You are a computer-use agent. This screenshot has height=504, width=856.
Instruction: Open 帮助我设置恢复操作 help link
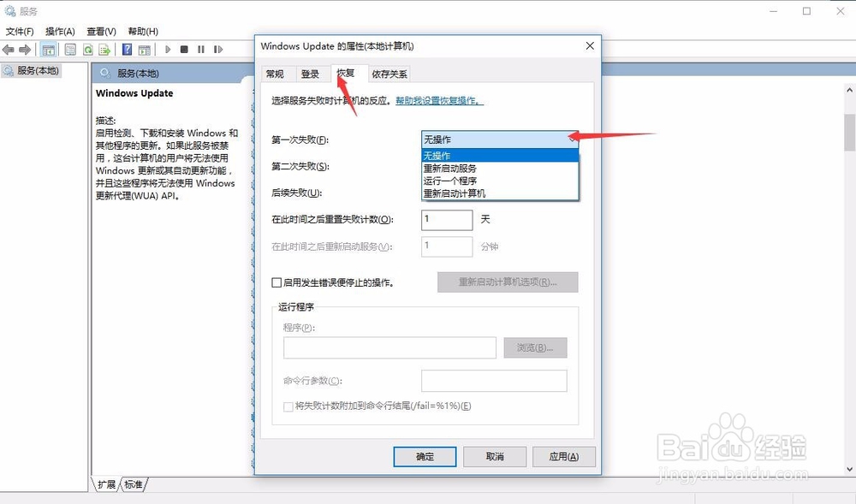[439, 100]
